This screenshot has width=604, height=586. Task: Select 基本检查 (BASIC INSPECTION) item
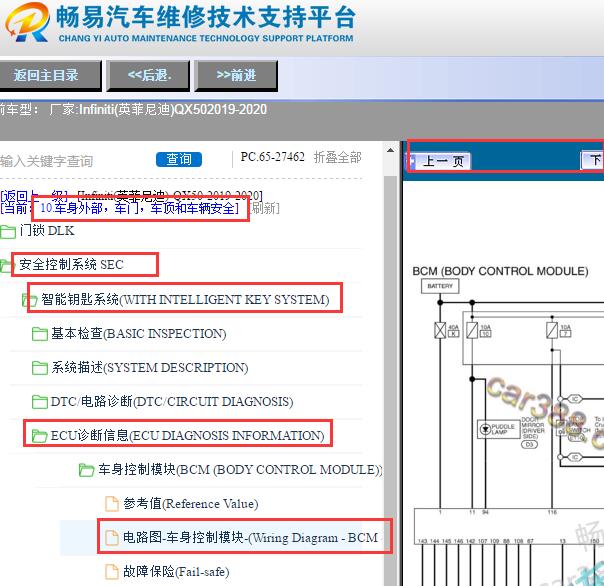pos(139,334)
